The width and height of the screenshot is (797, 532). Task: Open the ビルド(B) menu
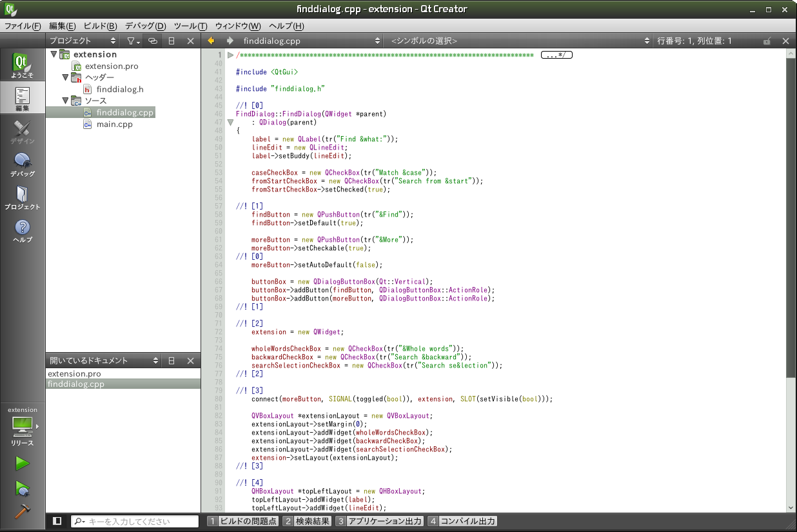pos(100,26)
